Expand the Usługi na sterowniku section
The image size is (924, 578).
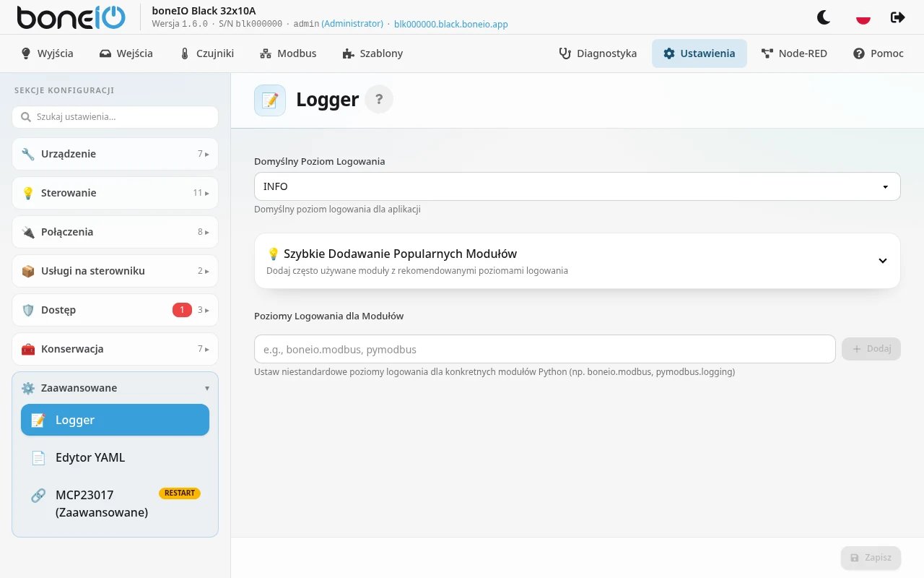click(115, 271)
